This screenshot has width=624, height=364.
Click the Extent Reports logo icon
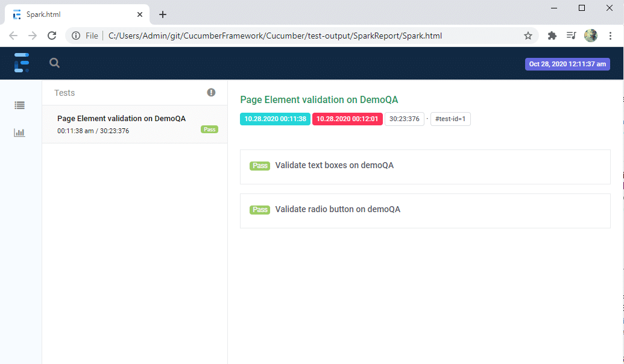tap(21, 63)
